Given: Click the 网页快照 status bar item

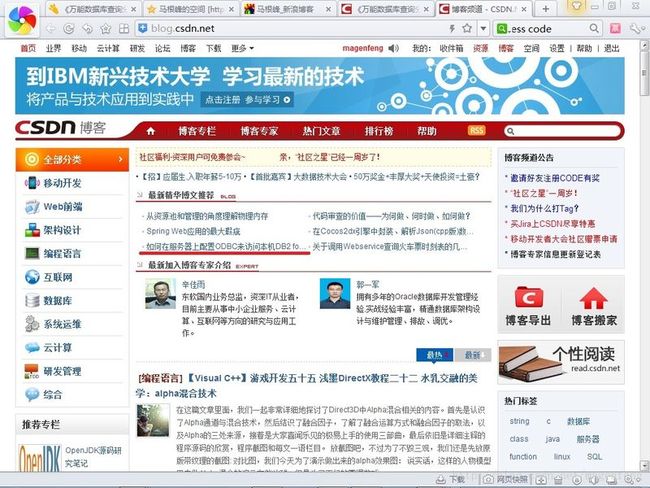Looking at the screenshot, I should coord(506,480).
